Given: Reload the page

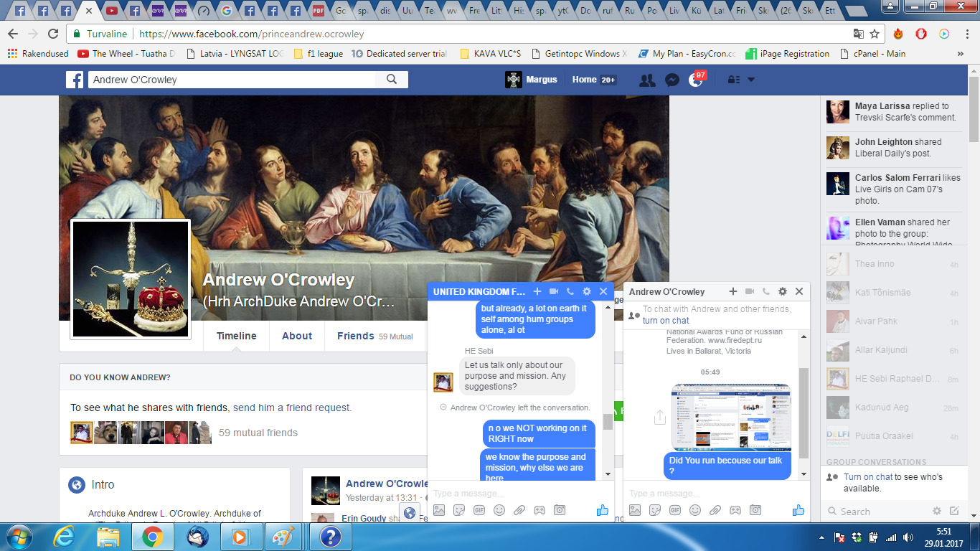Looking at the screenshot, I should coord(53,34).
